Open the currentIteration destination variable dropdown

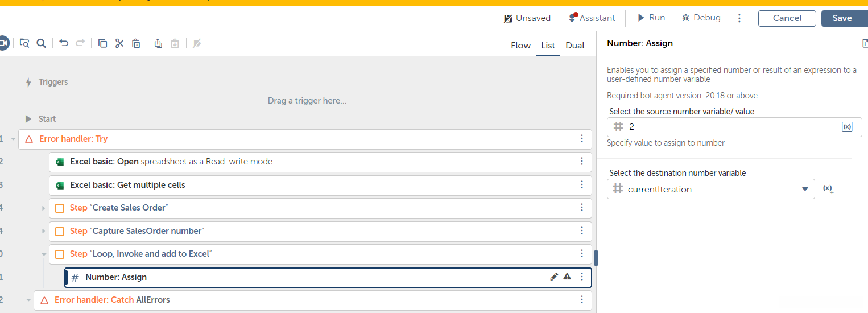pos(804,190)
